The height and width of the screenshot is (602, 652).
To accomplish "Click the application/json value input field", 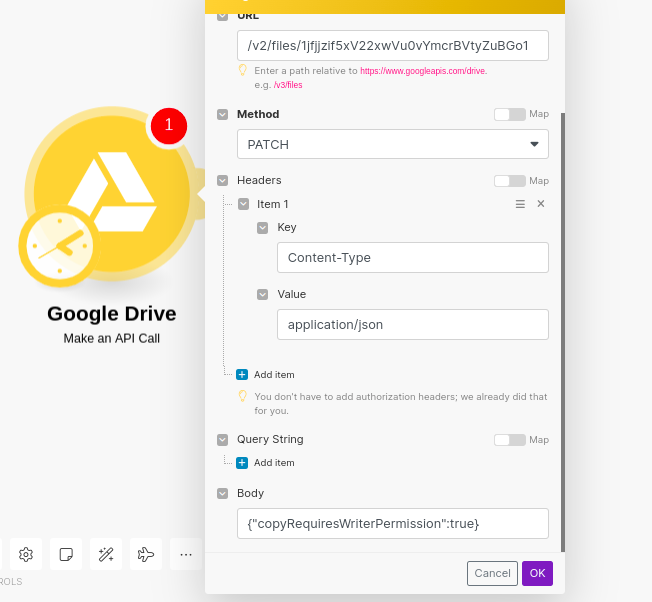I will pos(413,324).
